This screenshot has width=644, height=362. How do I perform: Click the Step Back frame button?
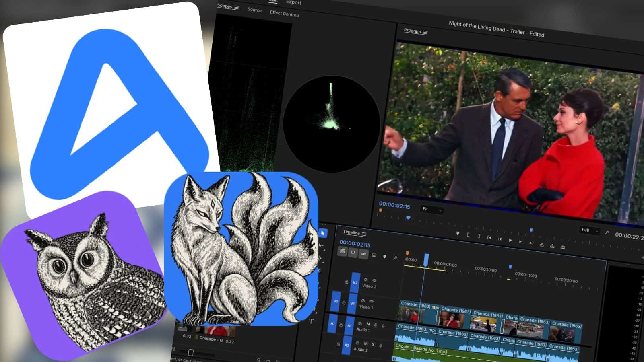pyautogui.click(x=500, y=239)
